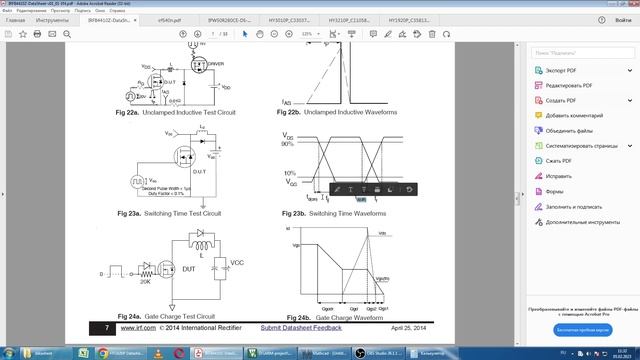The image size is (640, 360).
Task: Add a sticky note comment
Action: pos(373,34)
